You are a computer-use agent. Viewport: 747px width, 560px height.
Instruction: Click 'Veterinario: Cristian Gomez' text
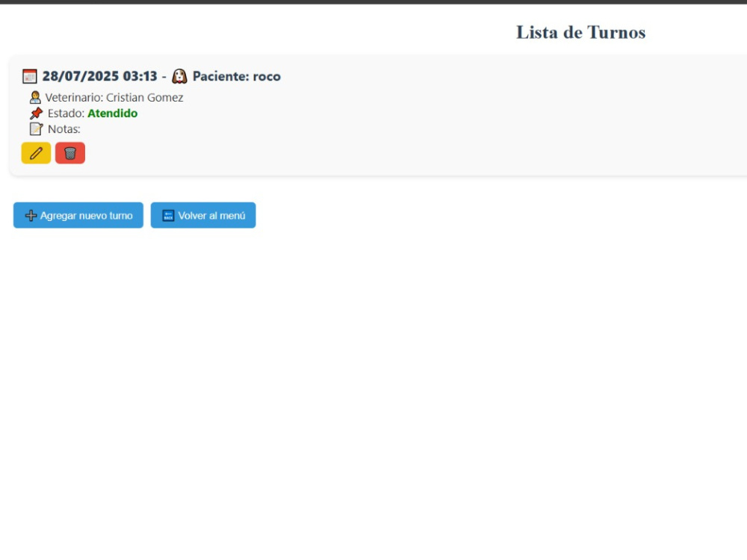click(114, 98)
